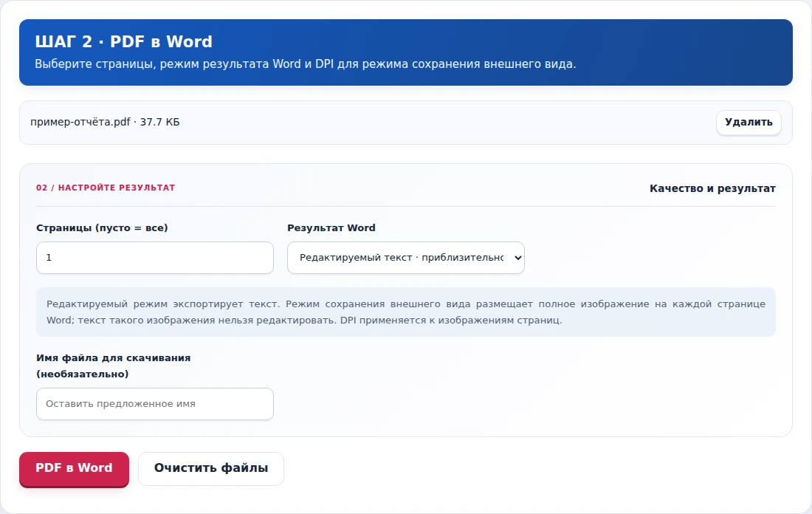Viewport: 812px width, 514px height.
Task: Click the Результат Word label
Action: tap(331, 228)
